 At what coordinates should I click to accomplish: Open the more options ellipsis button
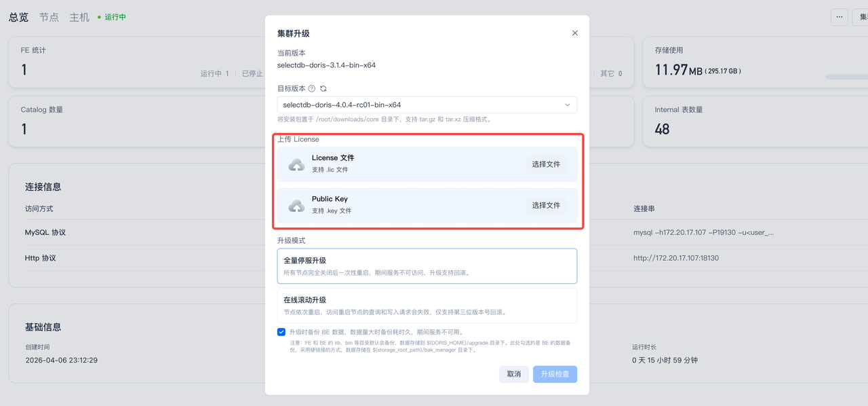[x=840, y=17]
